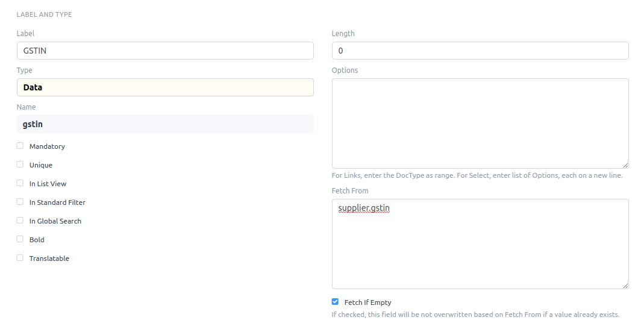Click the Length field label
The image size is (644, 332).
coord(343,34)
